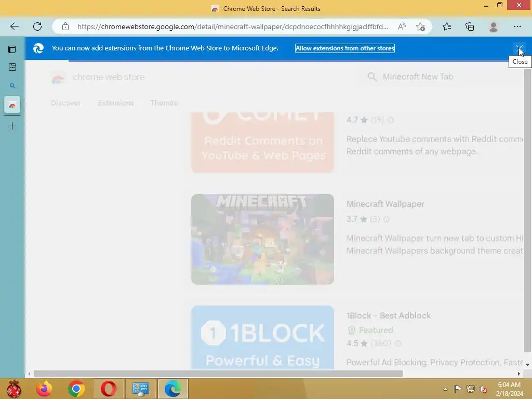This screenshot has height=399, width=532.
Task: Open the 1Block - Best Adblock title
Action: click(x=389, y=315)
